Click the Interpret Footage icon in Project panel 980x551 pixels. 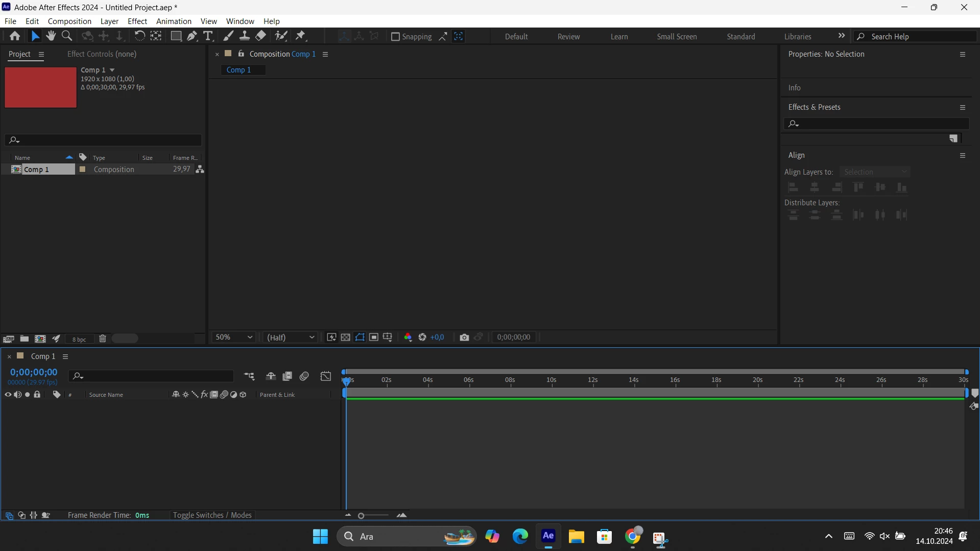coord(8,339)
